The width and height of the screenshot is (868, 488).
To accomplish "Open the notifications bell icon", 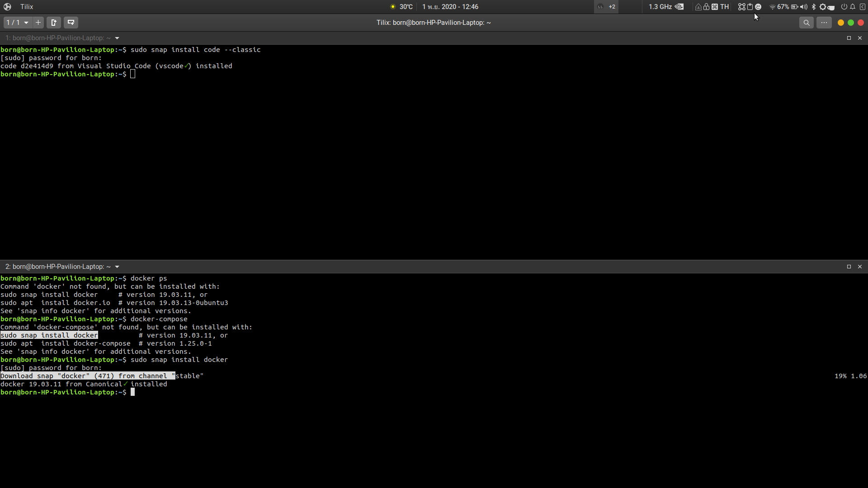I will [853, 7].
